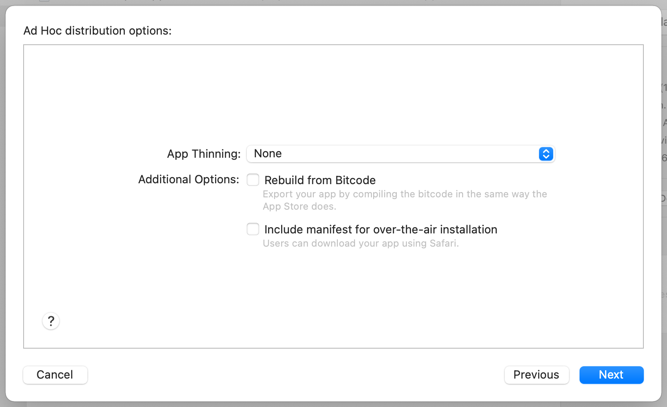Click the Cancel button

(x=55, y=375)
